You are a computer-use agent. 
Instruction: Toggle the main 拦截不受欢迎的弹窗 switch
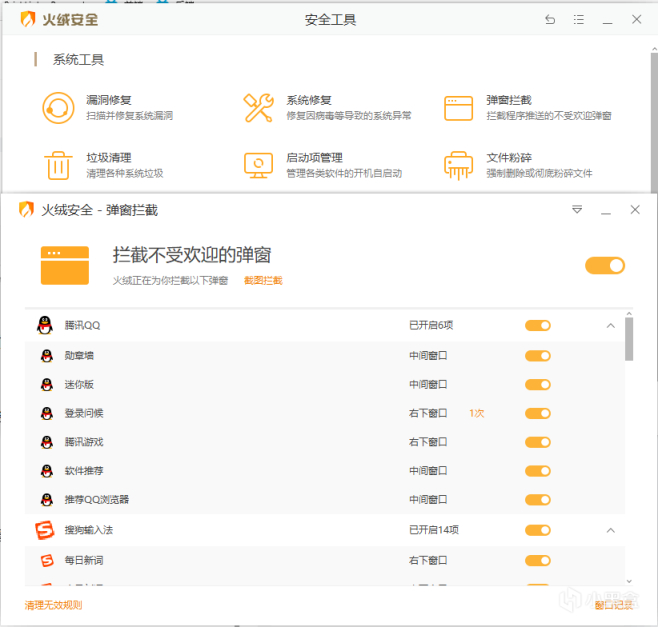coord(605,266)
